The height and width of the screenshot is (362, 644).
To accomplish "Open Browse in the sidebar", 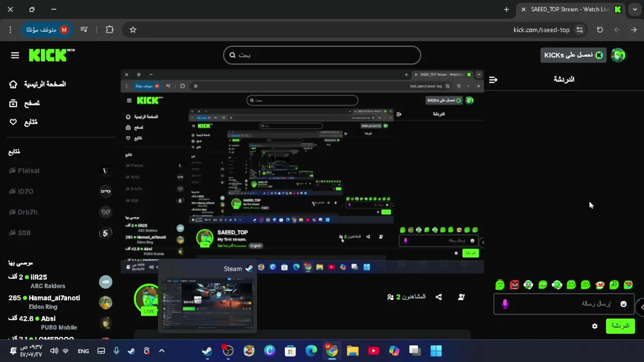I will [x=24, y=103].
